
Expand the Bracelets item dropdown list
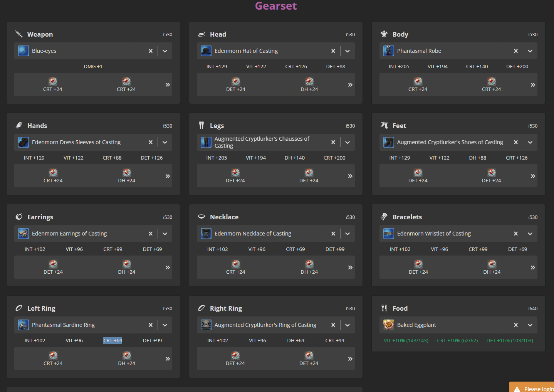point(530,234)
